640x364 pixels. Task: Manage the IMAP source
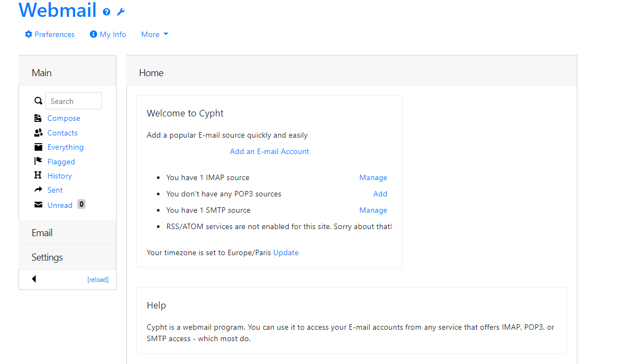(x=373, y=177)
